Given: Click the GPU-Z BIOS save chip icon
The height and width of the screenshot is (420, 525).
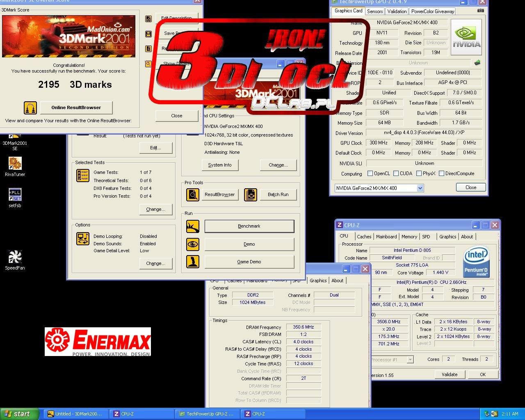Looking at the screenshot, I should [x=477, y=63].
